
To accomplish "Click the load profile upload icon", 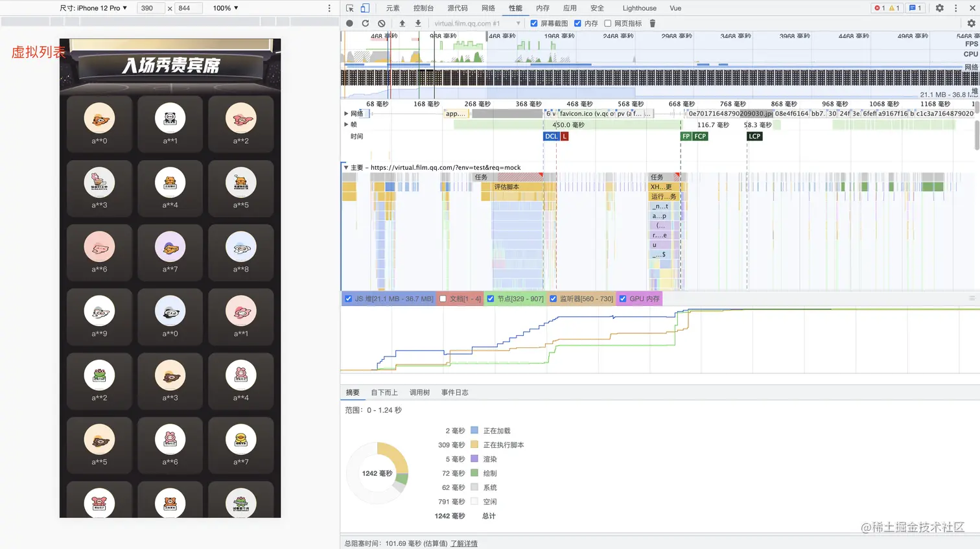I will 402,23.
